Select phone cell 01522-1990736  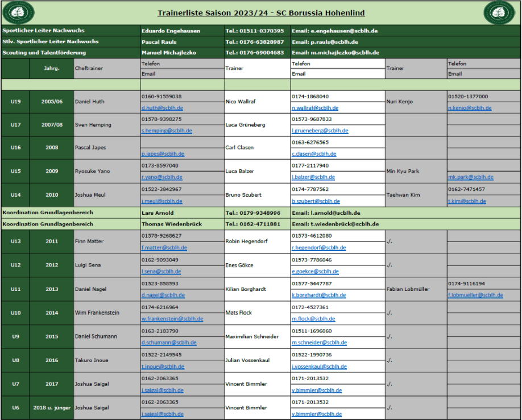pos(338,355)
